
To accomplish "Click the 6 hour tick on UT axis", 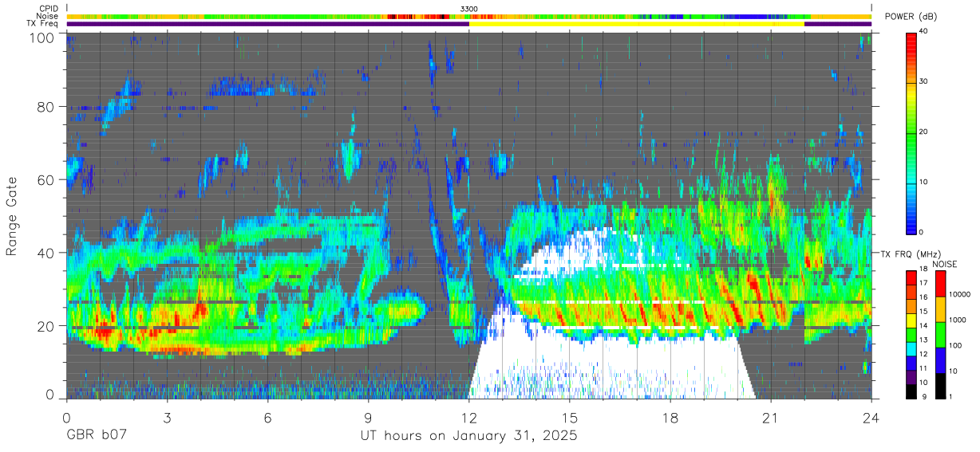I will 268,418.
